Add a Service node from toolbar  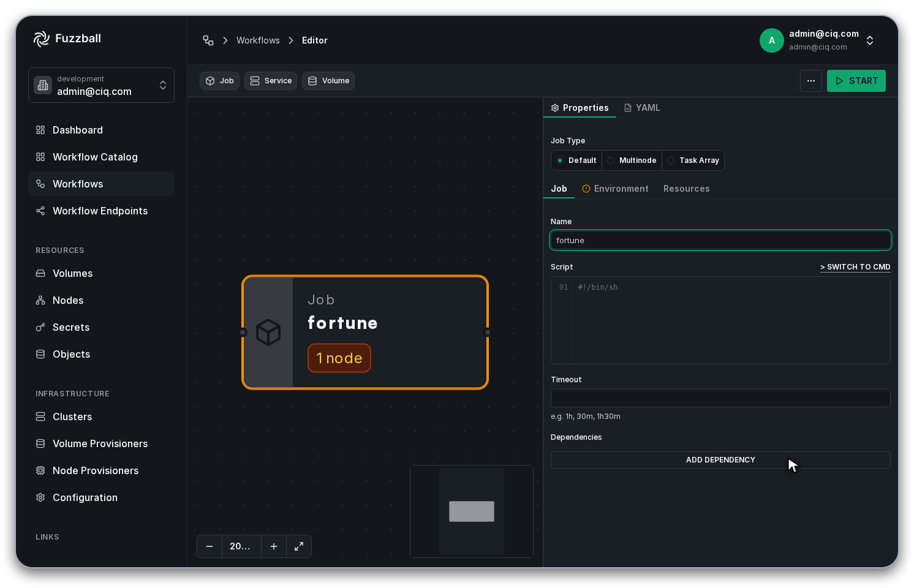point(271,81)
